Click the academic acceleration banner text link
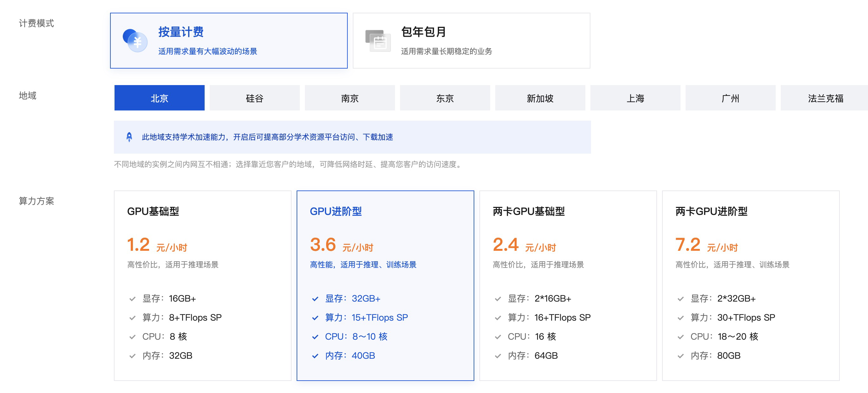Viewport: 868px width, 393px height. pyautogui.click(x=267, y=137)
